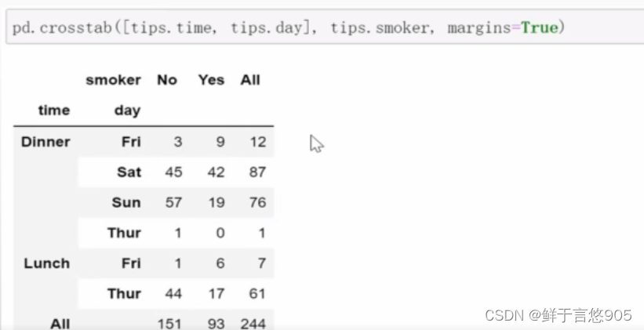Viewport: 644px width, 330px height.
Task: Select the Sat row label
Action: click(129, 172)
